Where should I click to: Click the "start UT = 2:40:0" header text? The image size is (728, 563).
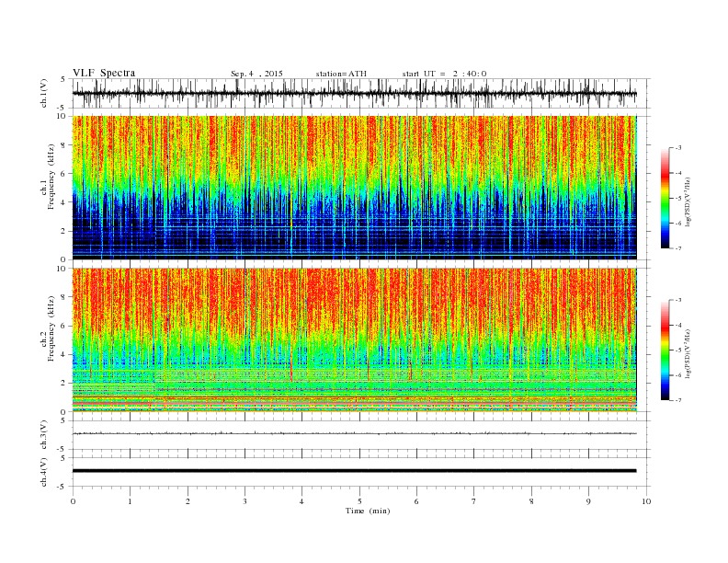[x=444, y=74]
